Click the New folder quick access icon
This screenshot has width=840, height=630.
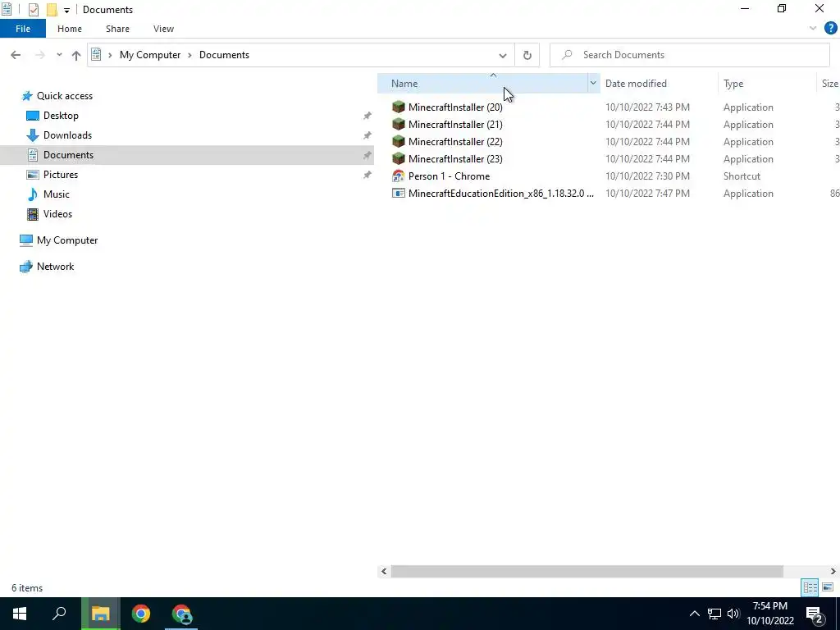pyautogui.click(x=52, y=10)
